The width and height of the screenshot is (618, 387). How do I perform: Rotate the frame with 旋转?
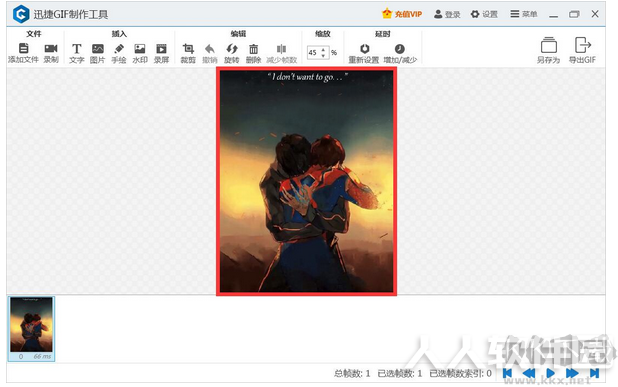[232, 49]
